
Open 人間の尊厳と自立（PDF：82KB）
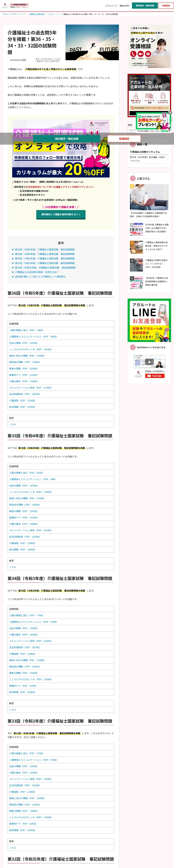tap(26, 473)
